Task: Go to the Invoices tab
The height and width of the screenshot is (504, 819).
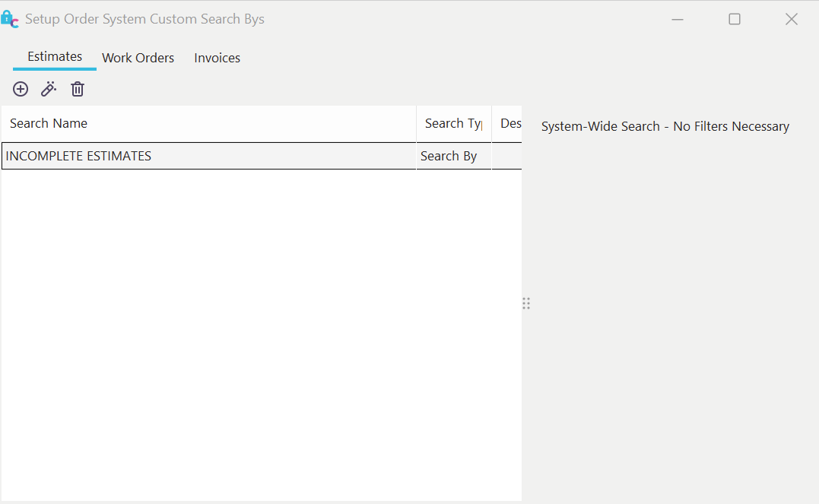Action: click(217, 58)
